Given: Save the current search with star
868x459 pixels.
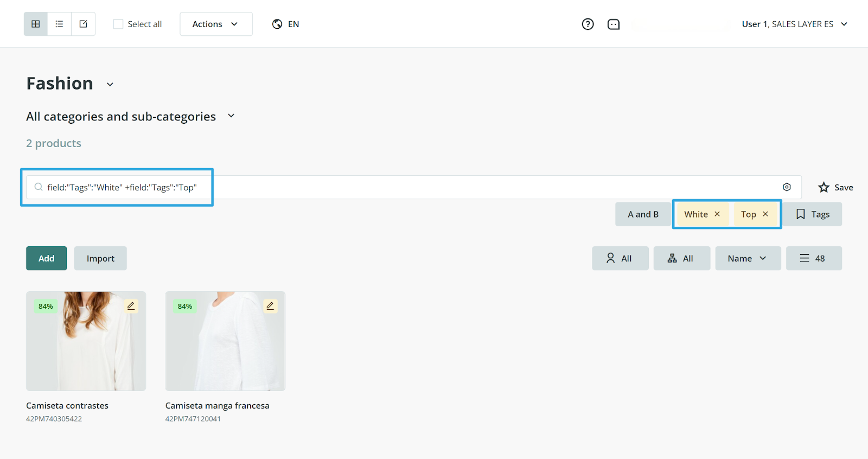Looking at the screenshot, I should coord(835,187).
